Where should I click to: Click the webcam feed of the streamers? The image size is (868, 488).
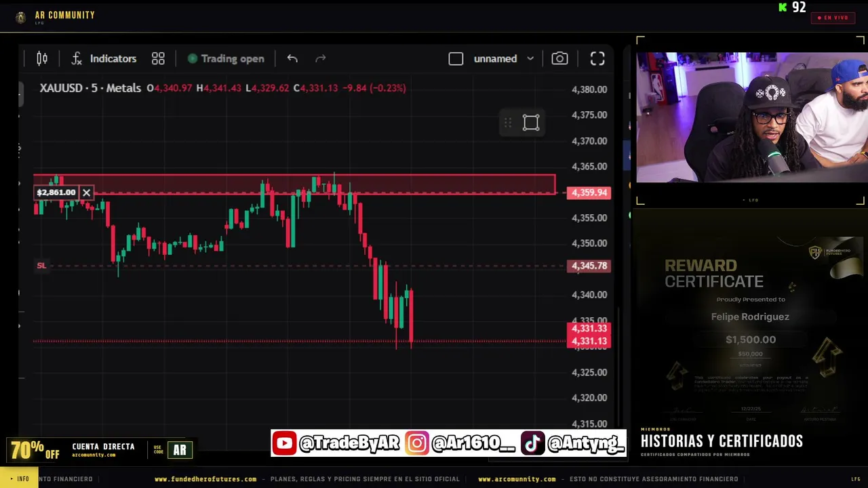pyautogui.click(x=751, y=117)
